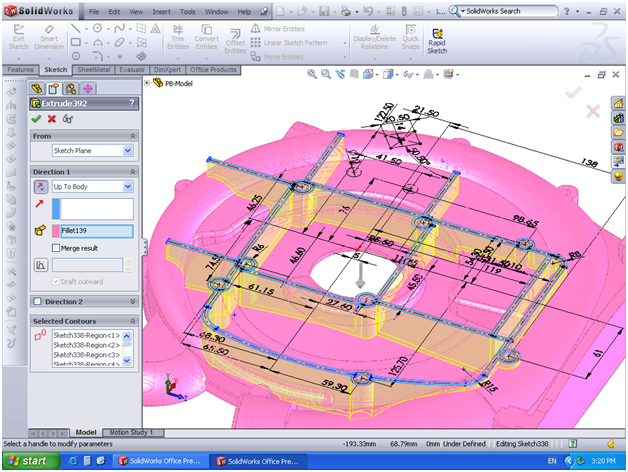Cancel Extrude392 with red X

[x=52, y=119]
